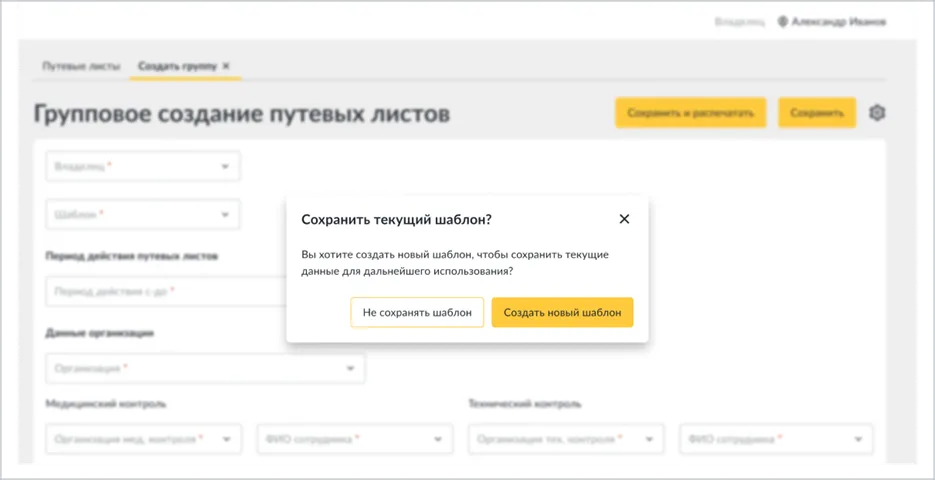Click the "Владелец" label in the top bar

tap(740, 22)
